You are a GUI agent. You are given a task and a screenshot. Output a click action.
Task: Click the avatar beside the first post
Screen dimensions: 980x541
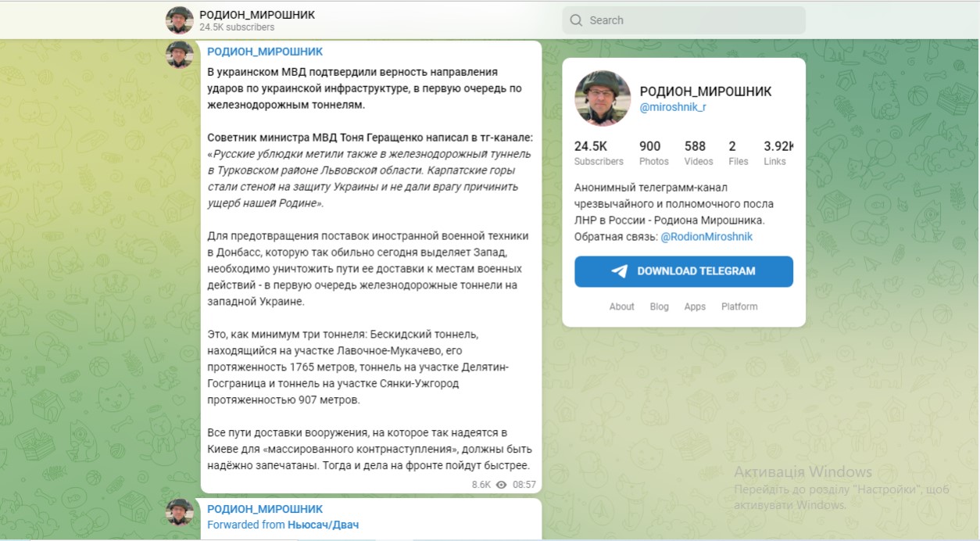coord(179,54)
